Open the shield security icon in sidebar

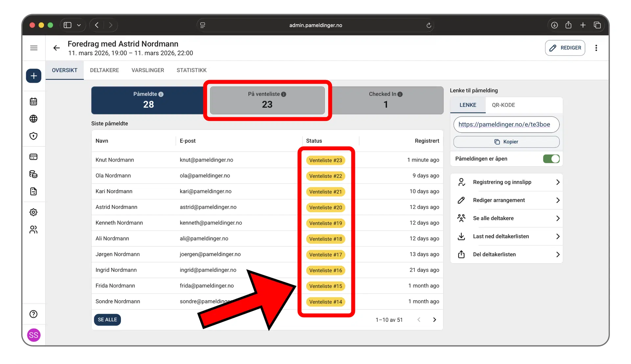click(x=34, y=136)
